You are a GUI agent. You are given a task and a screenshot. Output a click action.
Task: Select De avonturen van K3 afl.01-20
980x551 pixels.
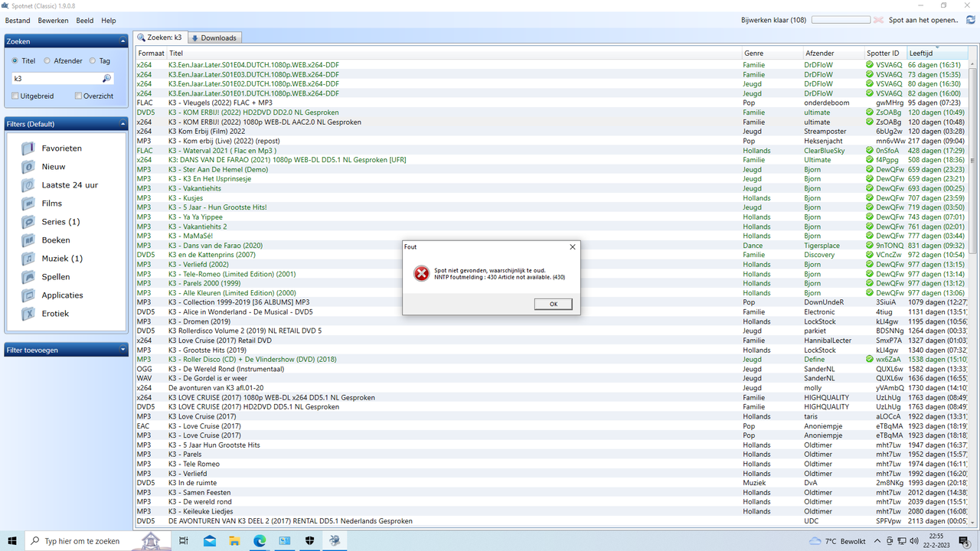click(x=553, y=388)
